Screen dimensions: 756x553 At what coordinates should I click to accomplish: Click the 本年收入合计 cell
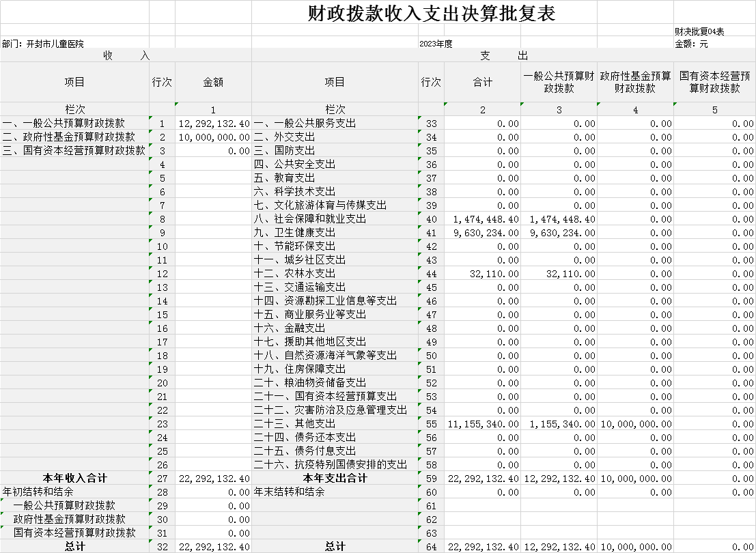click(x=74, y=479)
